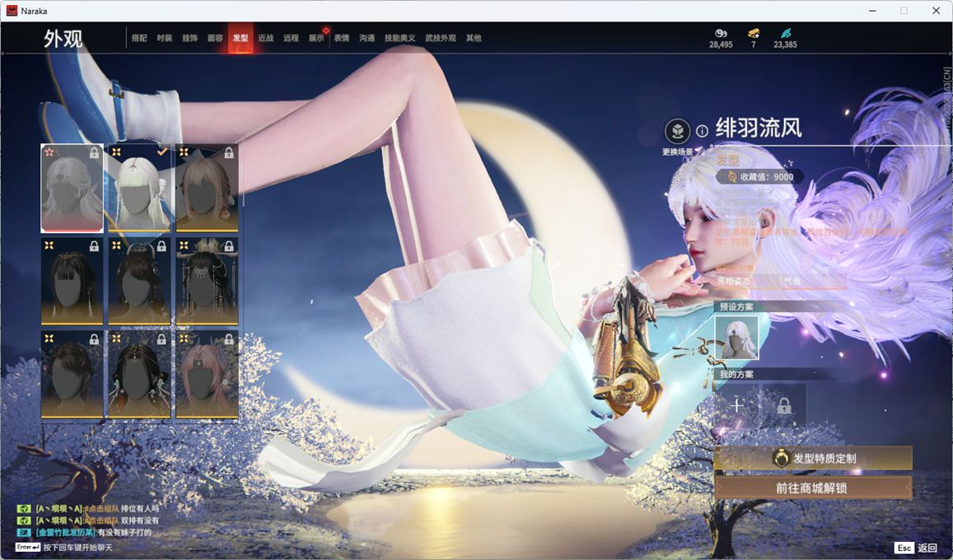
Task: Open the 沟通 tab
Action: click(367, 38)
